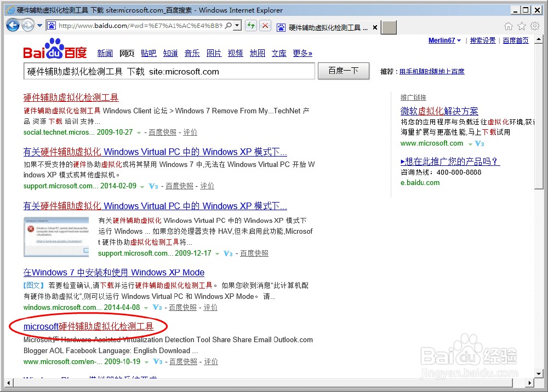Stop loading with the red X button
Viewport: 548px width, 392px height.
(265, 26)
